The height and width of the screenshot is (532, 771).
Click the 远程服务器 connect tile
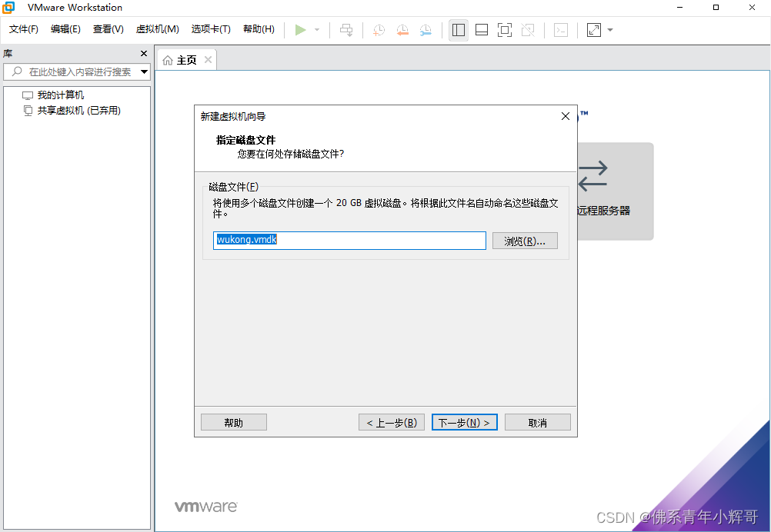(x=615, y=191)
